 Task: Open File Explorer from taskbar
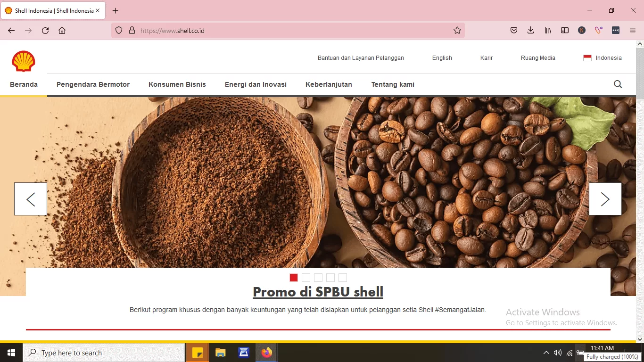(221, 353)
